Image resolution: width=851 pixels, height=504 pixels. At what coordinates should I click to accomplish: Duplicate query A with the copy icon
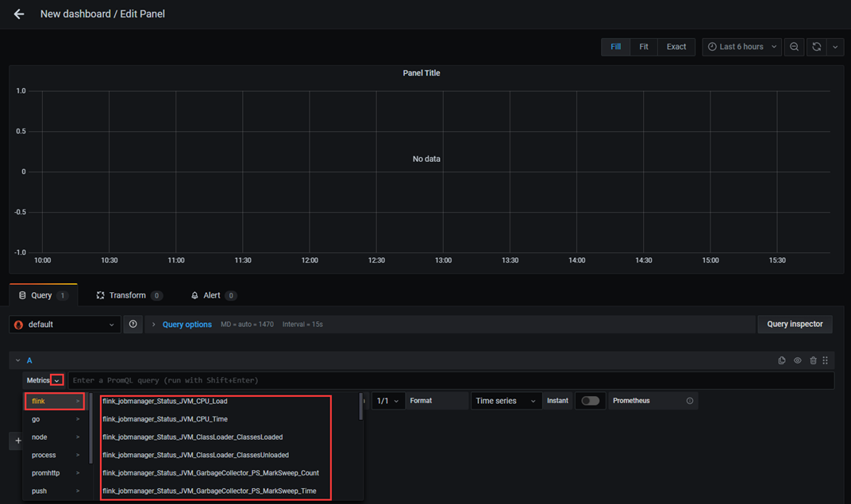point(781,360)
